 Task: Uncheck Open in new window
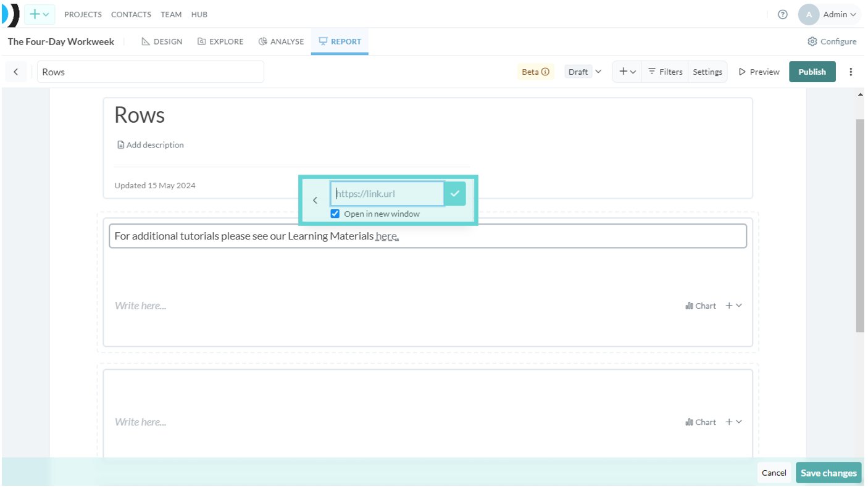[x=335, y=214]
